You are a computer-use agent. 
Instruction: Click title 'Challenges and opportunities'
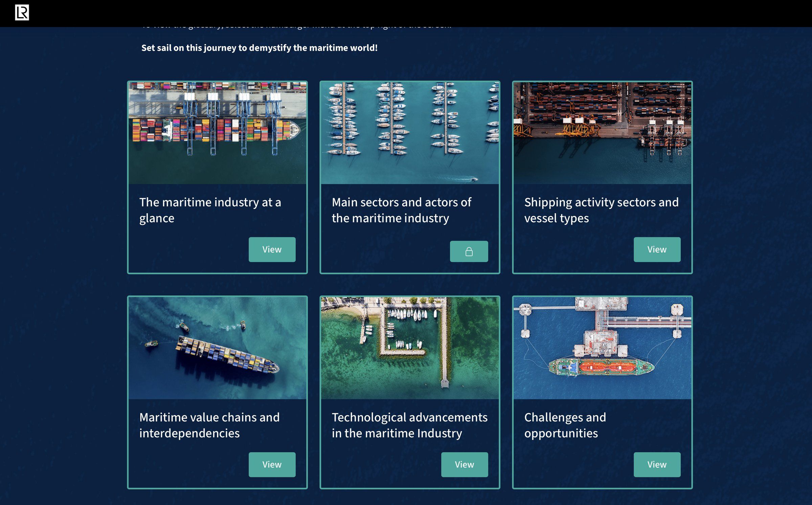(x=565, y=425)
